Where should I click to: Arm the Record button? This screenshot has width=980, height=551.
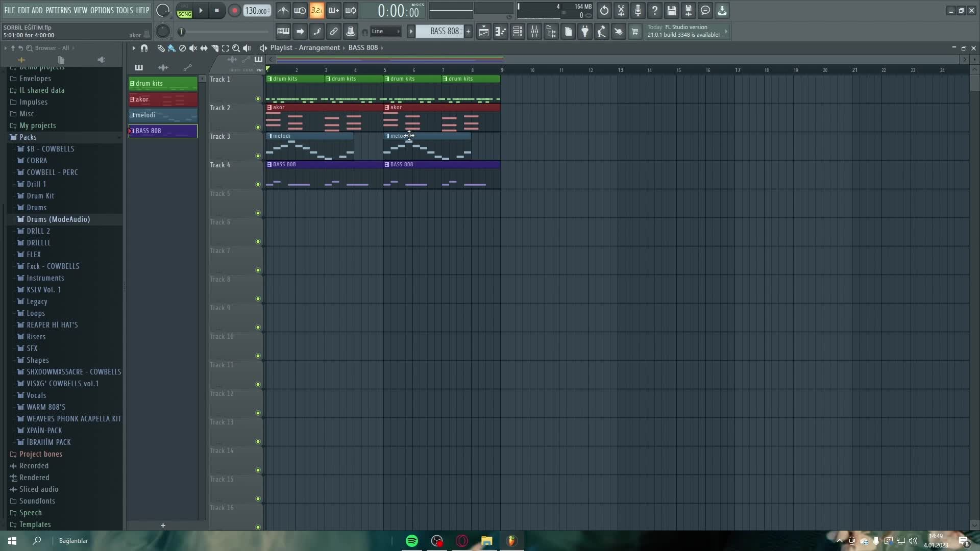click(234, 11)
